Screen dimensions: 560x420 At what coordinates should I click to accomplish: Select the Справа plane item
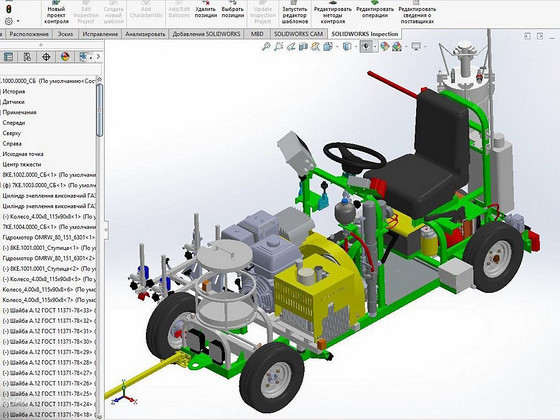[12, 144]
